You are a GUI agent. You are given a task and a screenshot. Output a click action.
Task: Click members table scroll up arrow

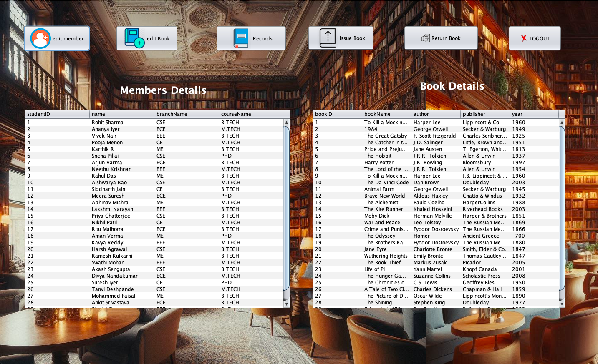287,123
